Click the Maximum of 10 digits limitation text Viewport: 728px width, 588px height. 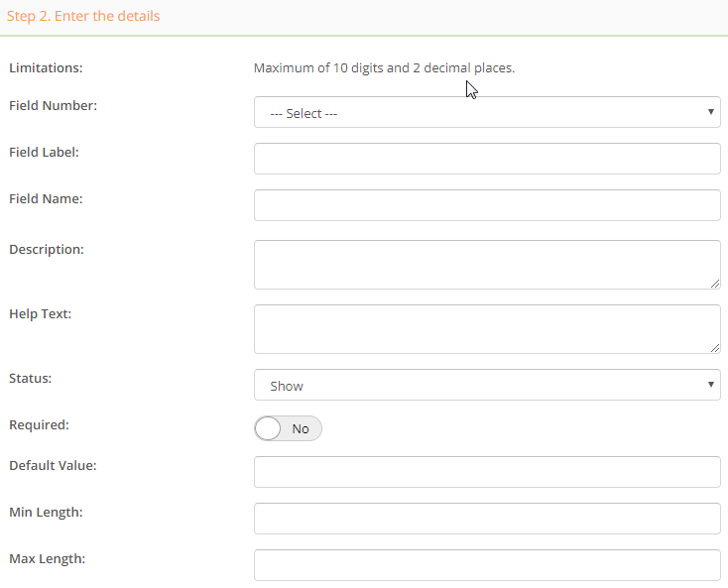384,68
